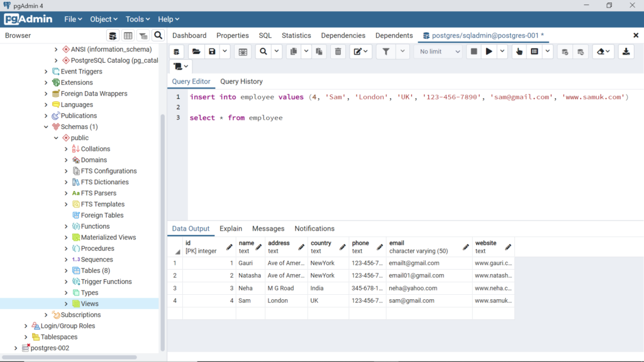The height and width of the screenshot is (362, 644).
Task: Open the Filter options dropdown arrow
Action: (x=402, y=52)
